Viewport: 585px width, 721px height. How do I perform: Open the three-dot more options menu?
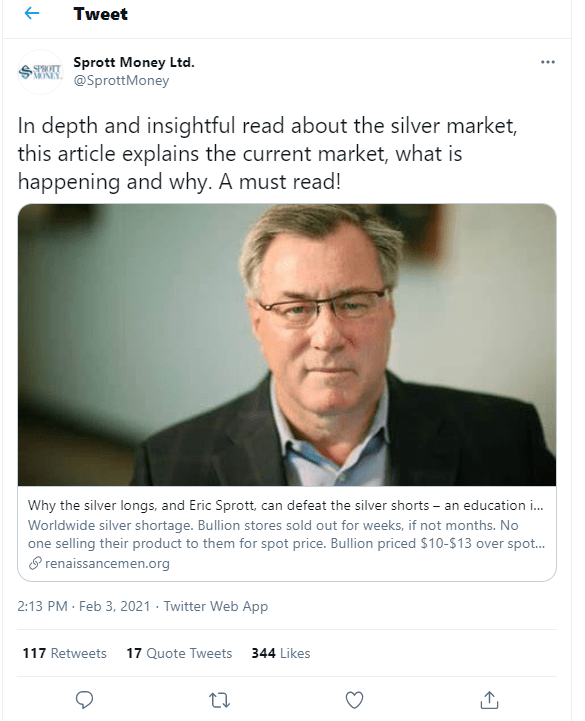pos(547,62)
